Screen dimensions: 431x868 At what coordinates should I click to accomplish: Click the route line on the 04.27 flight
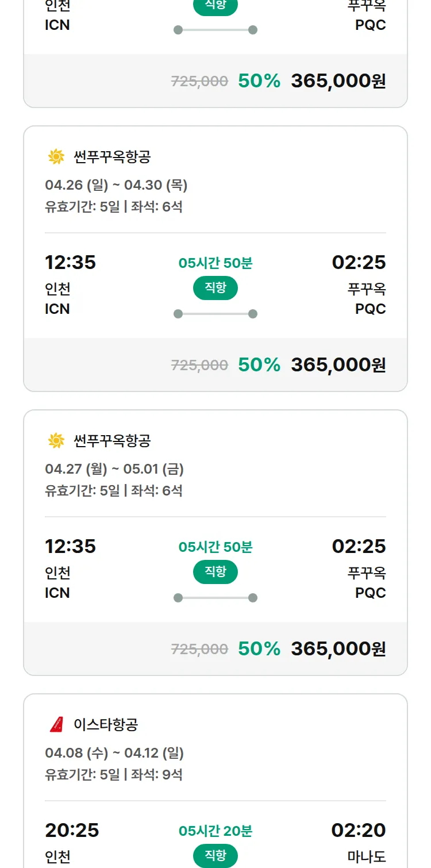pos(215,598)
